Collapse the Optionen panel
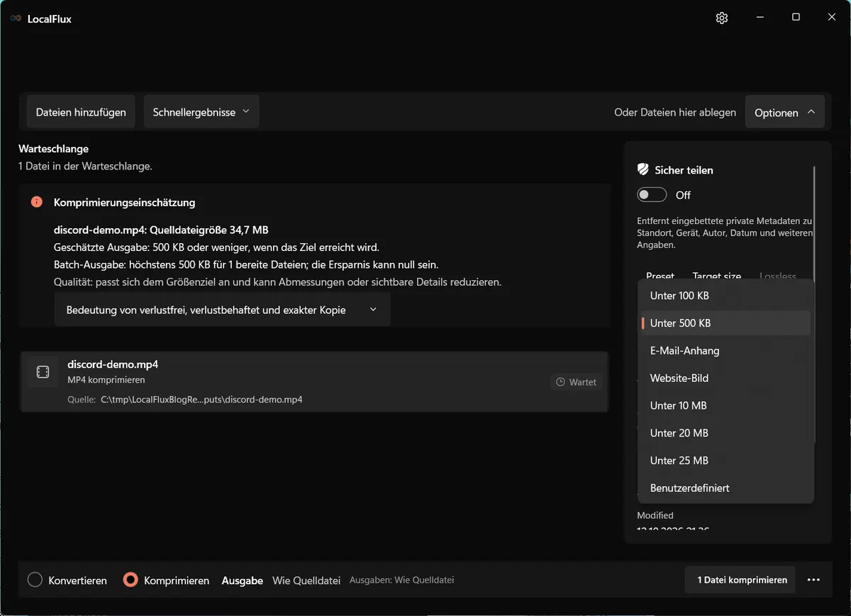 click(x=784, y=112)
